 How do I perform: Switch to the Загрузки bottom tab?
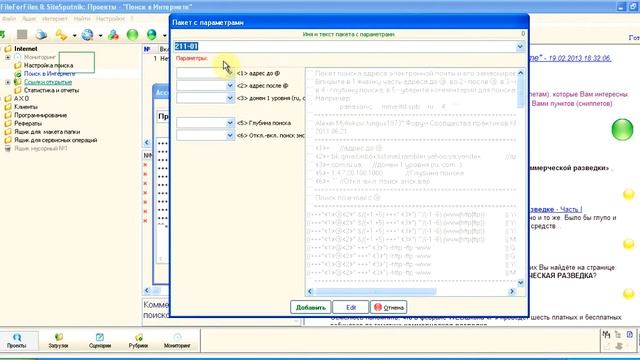click(58, 340)
